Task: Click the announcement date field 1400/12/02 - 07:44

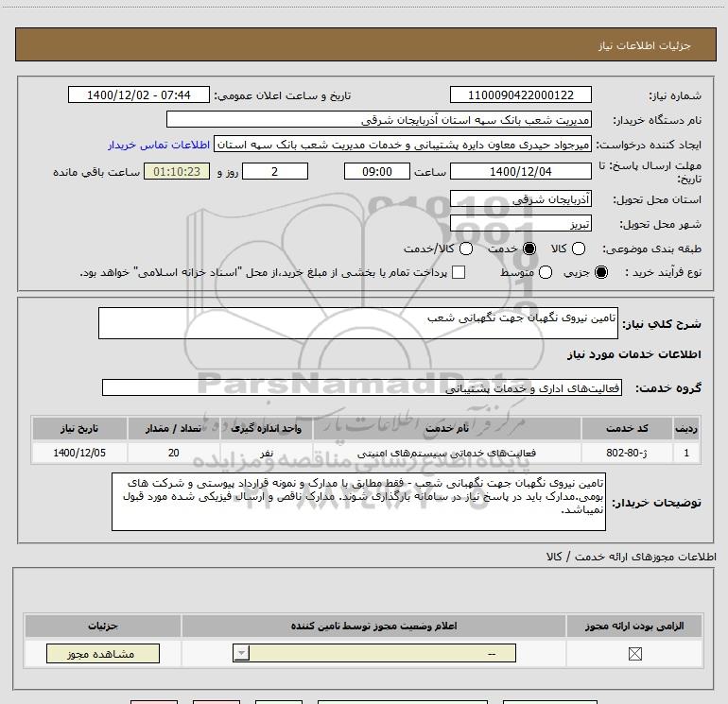Action: [139, 94]
